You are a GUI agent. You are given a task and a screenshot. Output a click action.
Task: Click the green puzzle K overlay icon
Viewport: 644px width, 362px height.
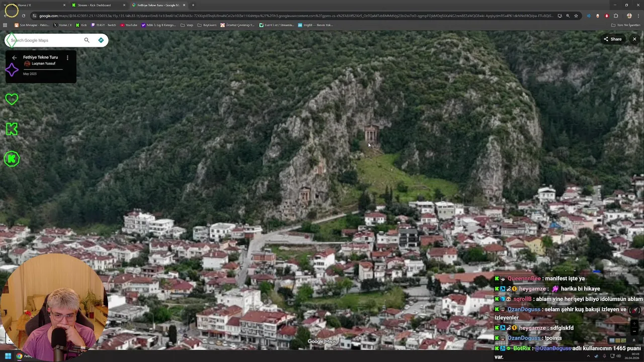(x=12, y=129)
